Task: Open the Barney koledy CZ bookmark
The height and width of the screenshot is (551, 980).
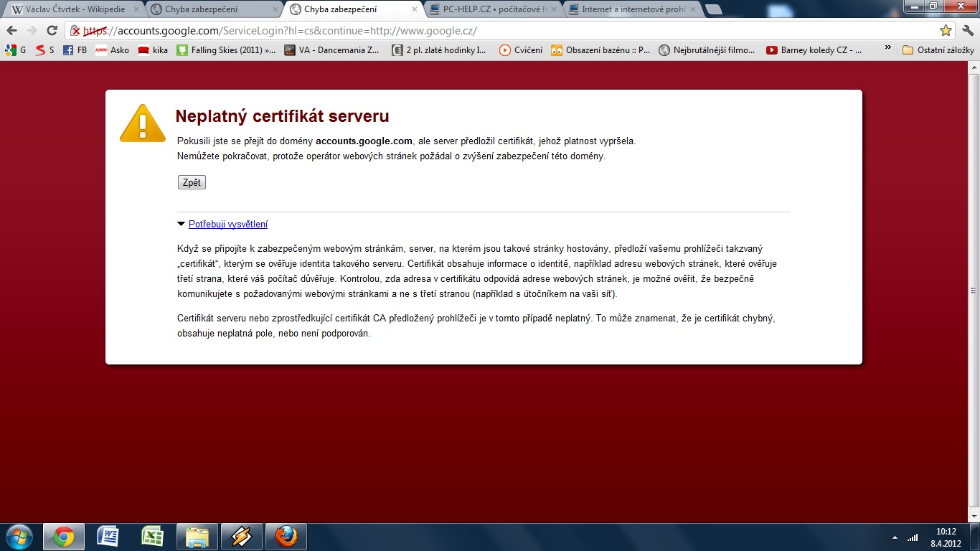Action: (814, 50)
